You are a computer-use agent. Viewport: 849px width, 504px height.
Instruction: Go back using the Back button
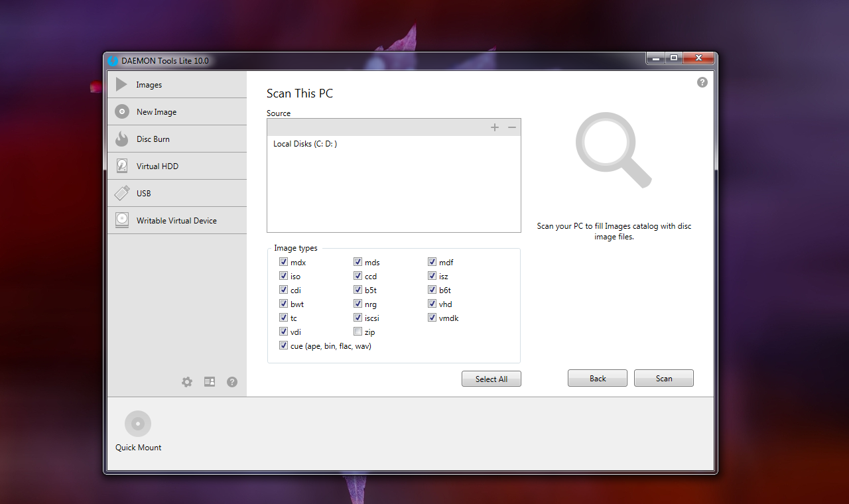pos(598,378)
